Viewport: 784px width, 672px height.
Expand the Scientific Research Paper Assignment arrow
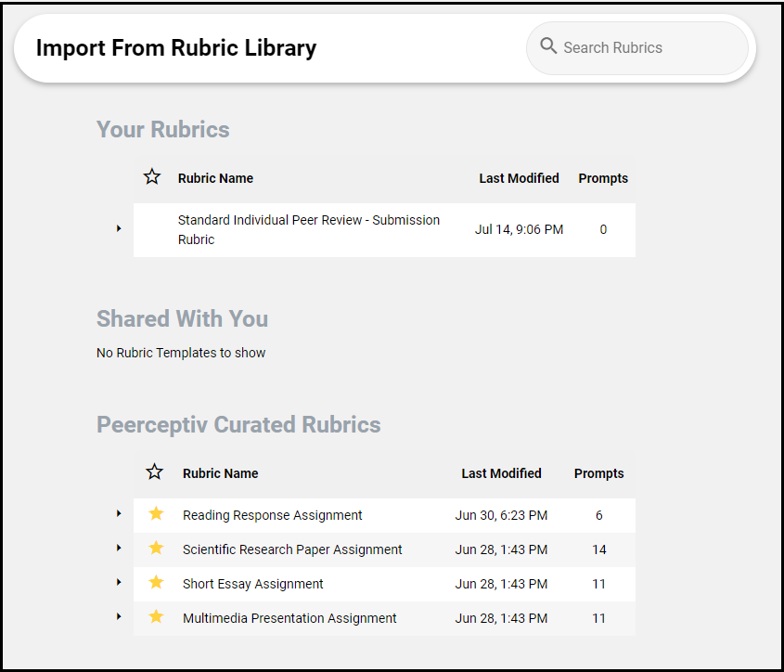coord(119,548)
